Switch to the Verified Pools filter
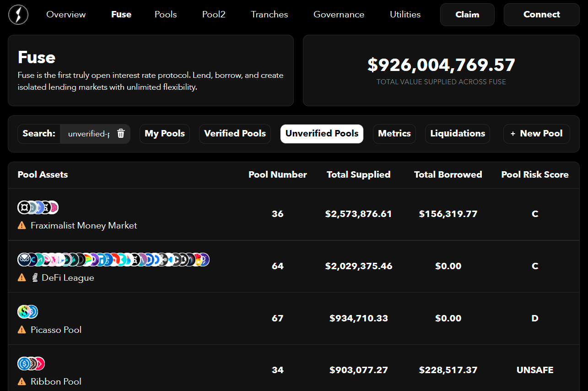 pos(235,134)
